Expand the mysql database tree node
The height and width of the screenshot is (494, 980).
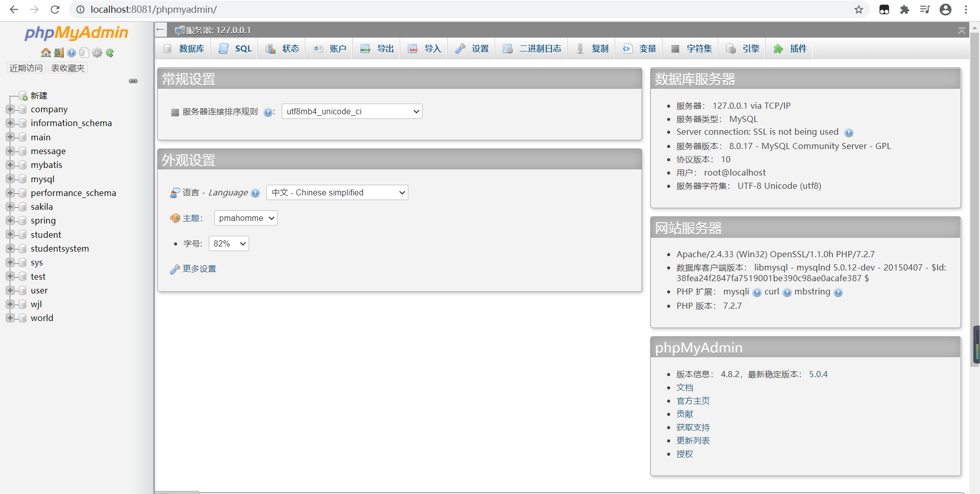(10, 179)
